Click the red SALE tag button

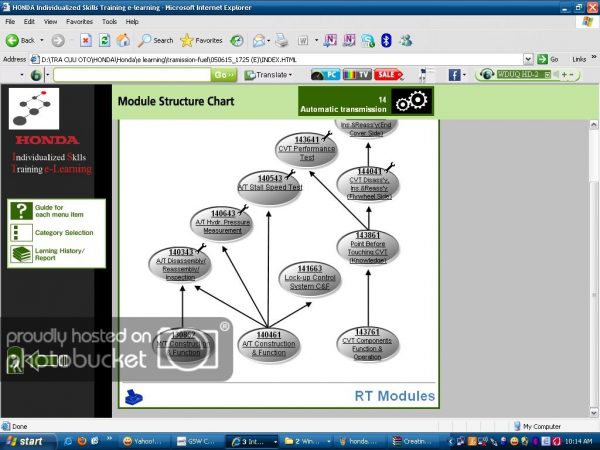(x=388, y=75)
